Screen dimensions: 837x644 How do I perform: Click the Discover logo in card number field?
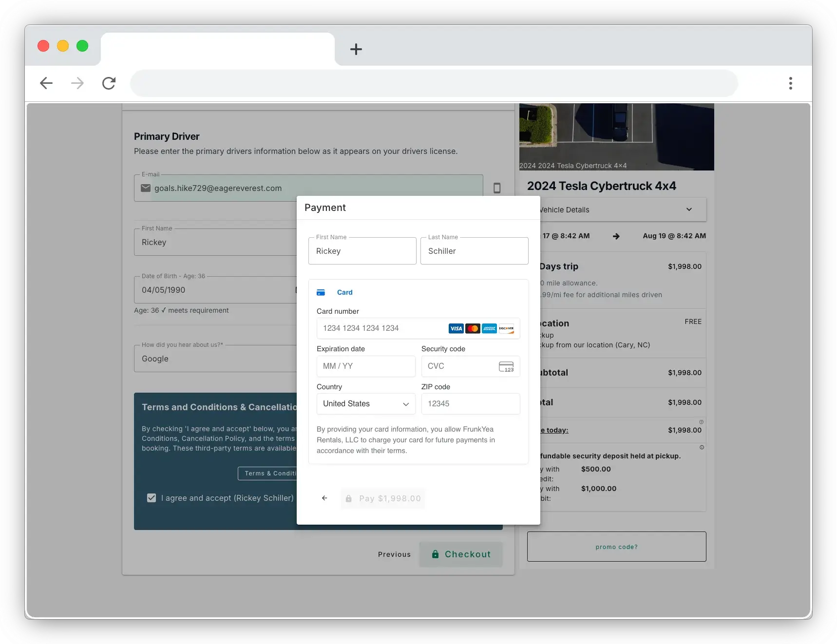click(506, 329)
